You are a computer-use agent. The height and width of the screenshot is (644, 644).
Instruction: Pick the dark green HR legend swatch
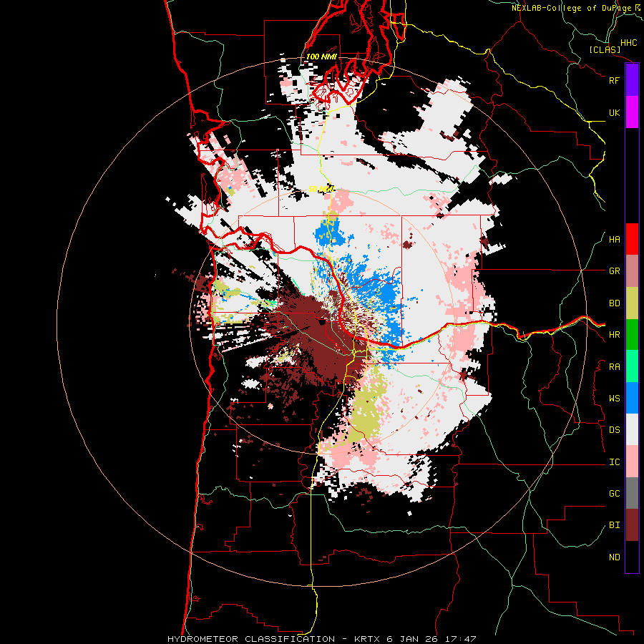[x=632, y=334]
